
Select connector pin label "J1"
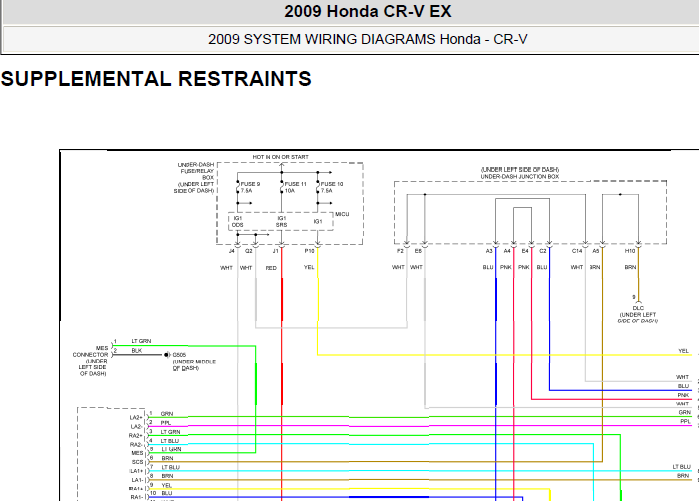pyautogui.click(x=275, y=251)
